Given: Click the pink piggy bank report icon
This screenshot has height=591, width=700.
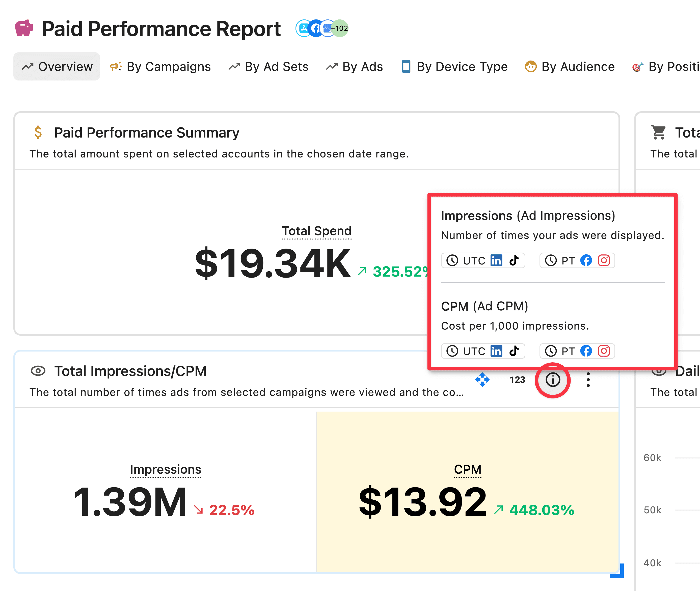Looking at the screenshot, I should click(24, 28).
